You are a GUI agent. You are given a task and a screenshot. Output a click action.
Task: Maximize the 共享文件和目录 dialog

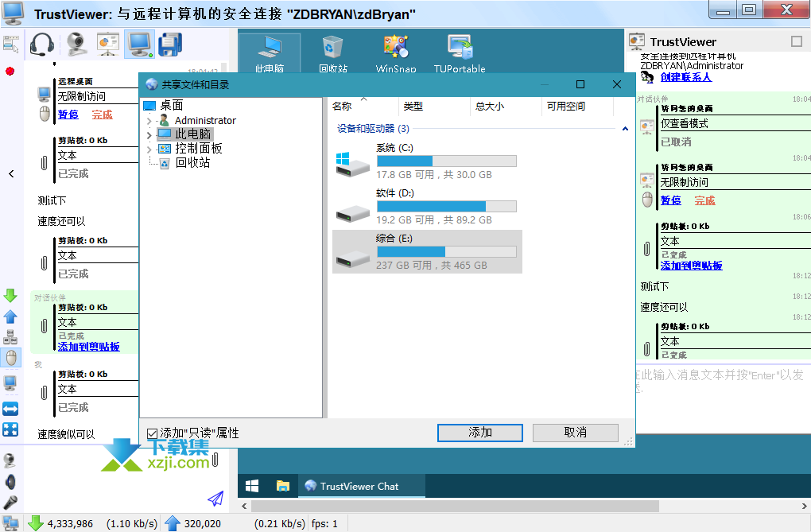(x=580, y=84)
